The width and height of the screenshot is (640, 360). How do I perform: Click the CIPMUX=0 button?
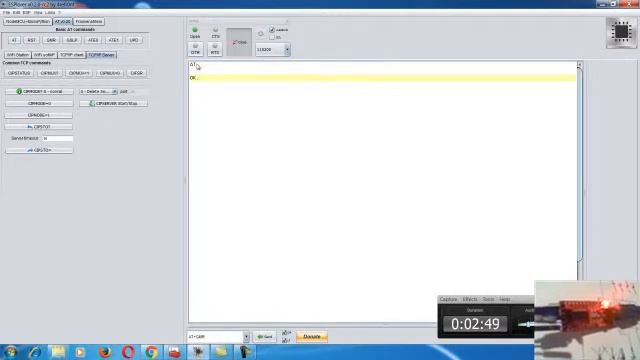(110, 73)
